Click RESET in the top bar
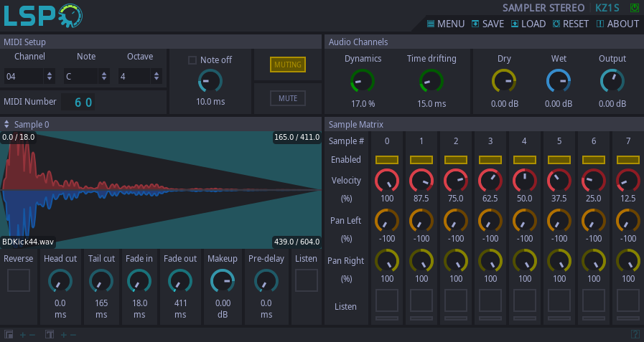The image size is (644, 342). 571,24
